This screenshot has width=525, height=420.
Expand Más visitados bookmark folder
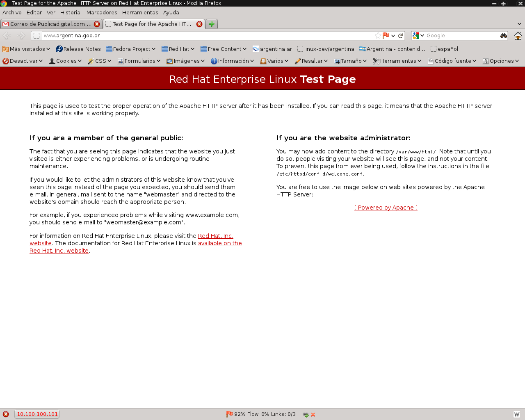pos(26,49)
